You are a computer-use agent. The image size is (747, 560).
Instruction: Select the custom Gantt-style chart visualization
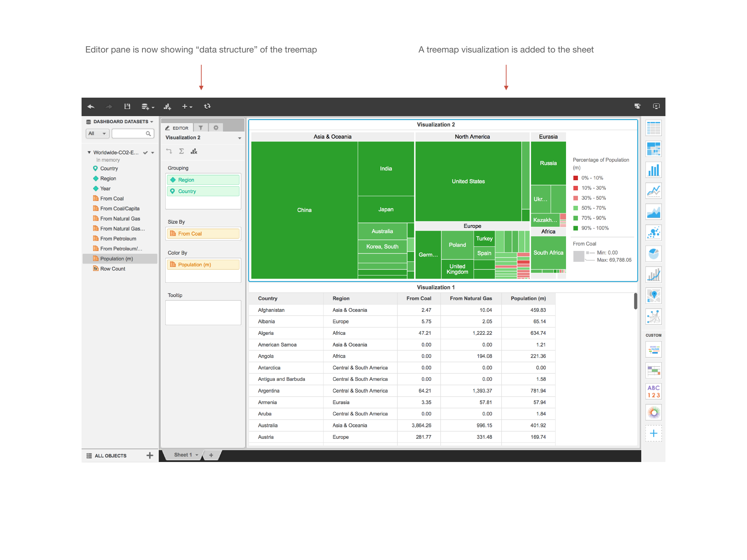coord(653,371)
